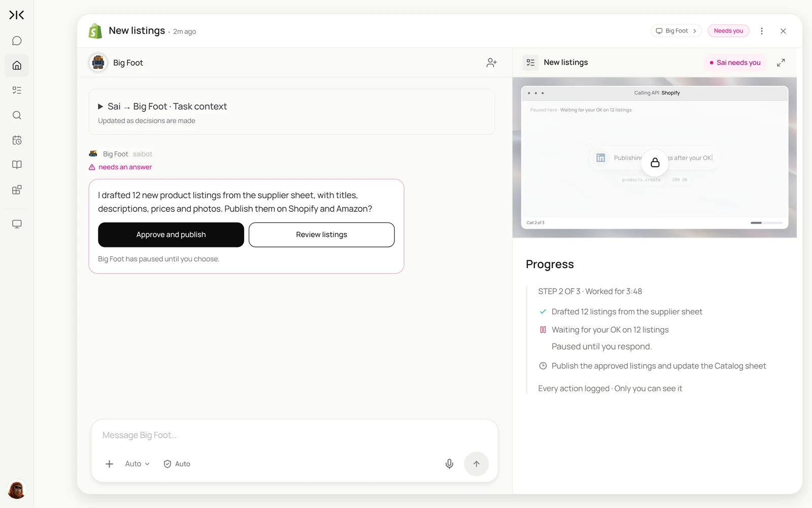Click Drafted 12 listings step
This screenshot has width=812, height=508.
coord(627,312)
